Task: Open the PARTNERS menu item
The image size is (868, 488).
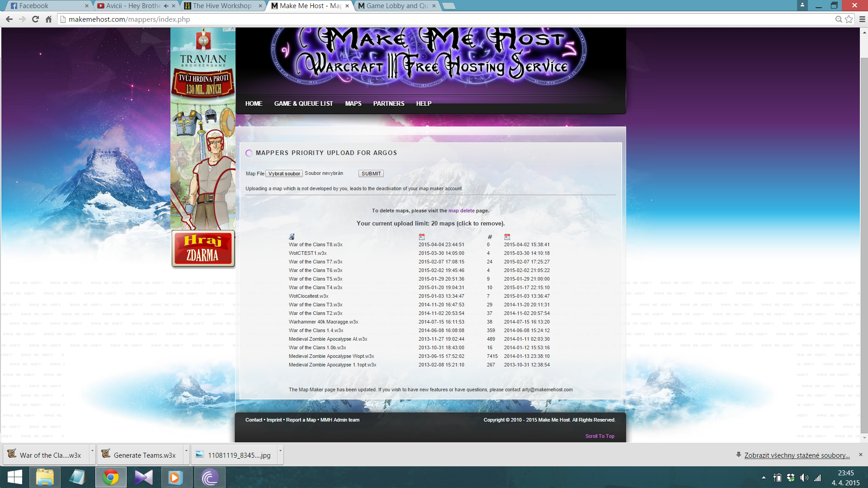Action: (x=389, y=103)
